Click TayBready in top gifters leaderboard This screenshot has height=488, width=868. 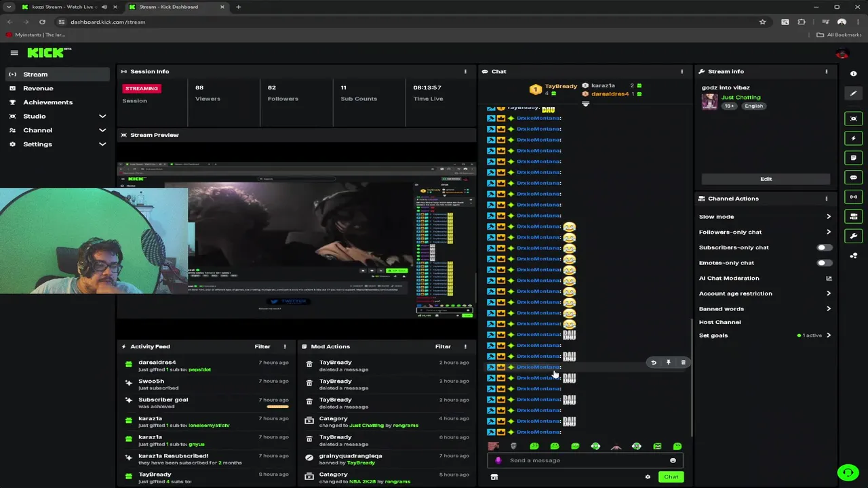[561, 86]
